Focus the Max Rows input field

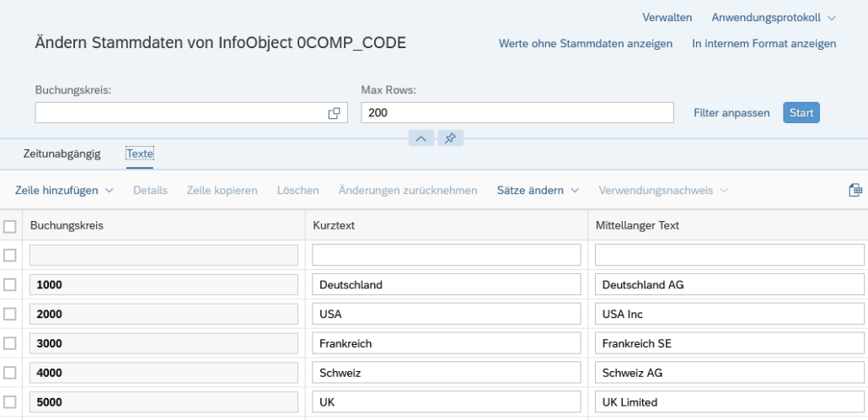click(517, 113)
